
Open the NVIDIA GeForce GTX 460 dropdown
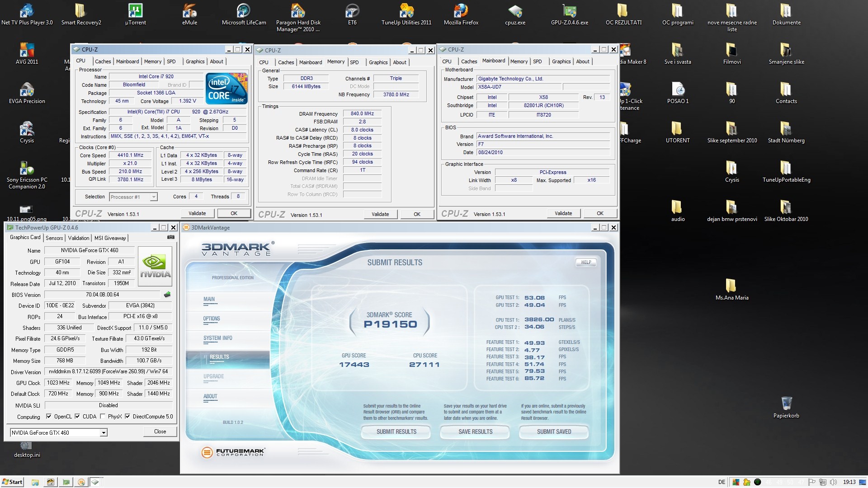pos(104,433)
